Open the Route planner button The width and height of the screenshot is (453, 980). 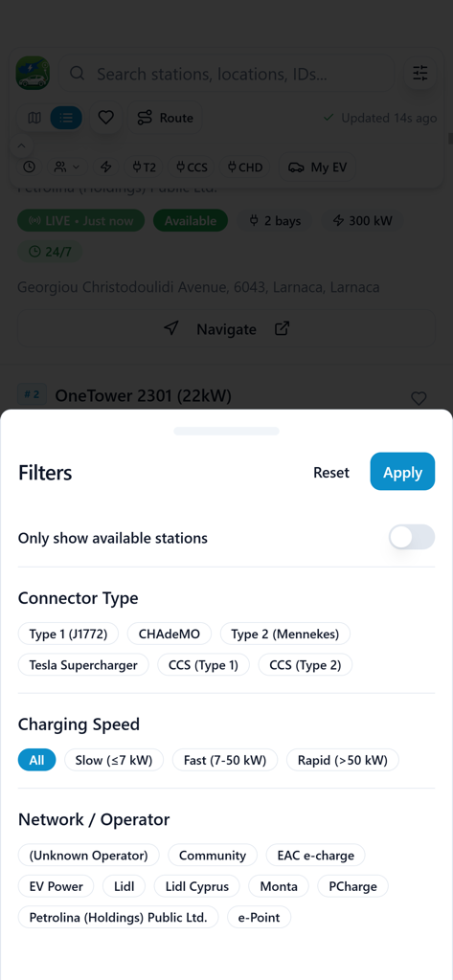click(165, 118)
